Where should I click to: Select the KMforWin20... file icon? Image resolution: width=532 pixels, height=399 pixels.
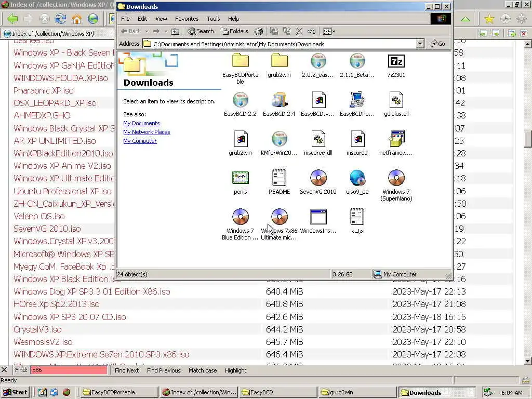pos(279,139)
